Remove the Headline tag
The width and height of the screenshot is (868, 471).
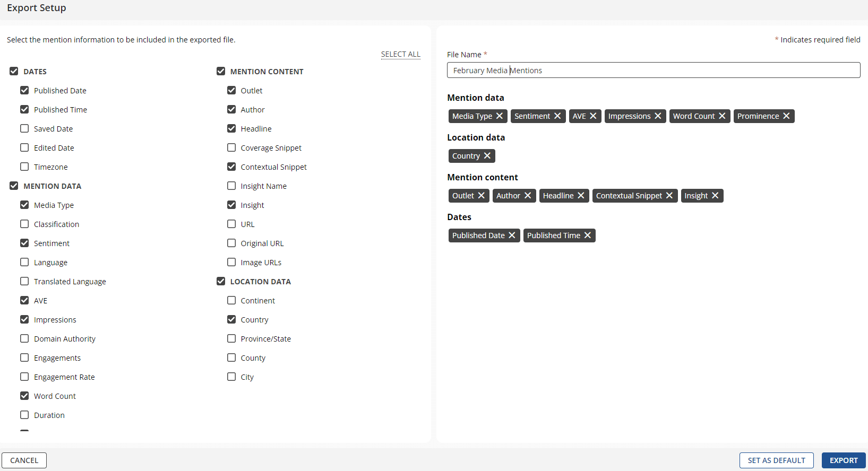pyautogui.click(x=580, y=196)
